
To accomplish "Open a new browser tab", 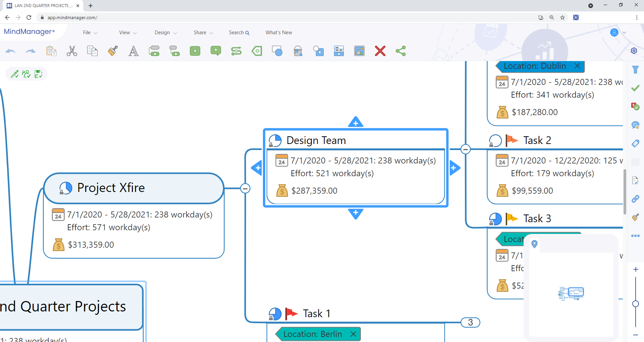I will (x=91, y=6).
